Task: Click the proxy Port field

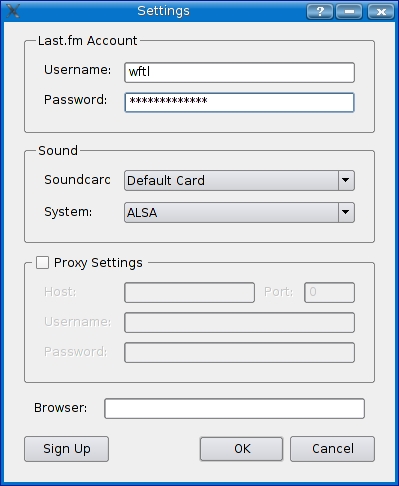Action: tap(329, 292)
